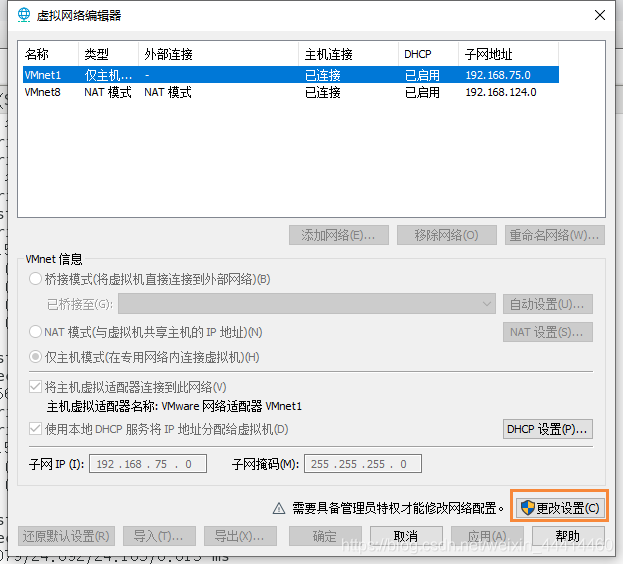This screenshot has height=564, width=623.
Task: Click the 重命名网络(W) button
Action: [555, 235]
